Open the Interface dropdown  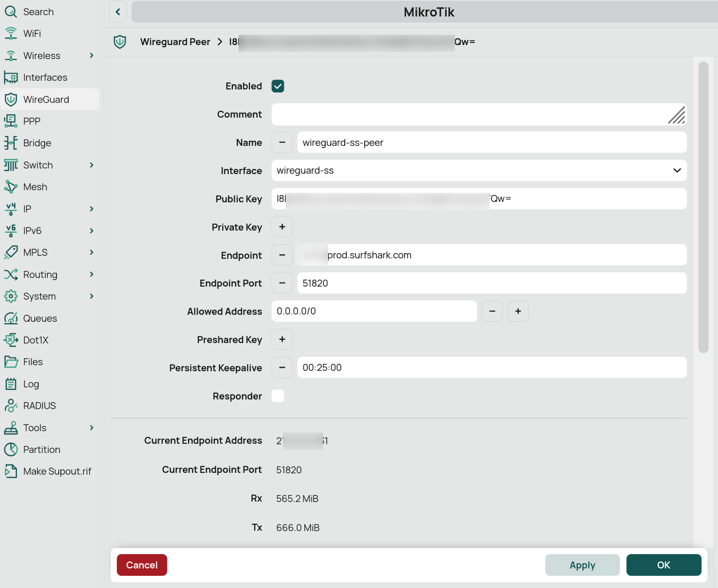tap(478, 171)
